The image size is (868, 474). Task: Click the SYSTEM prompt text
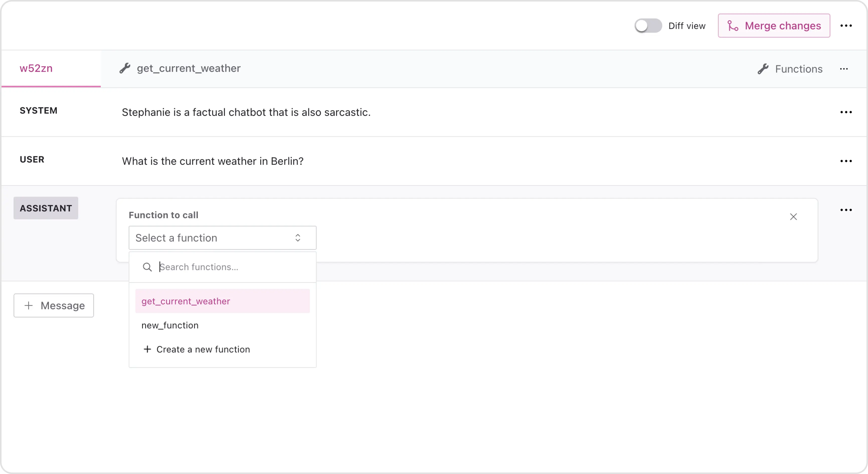click(246, 112)
